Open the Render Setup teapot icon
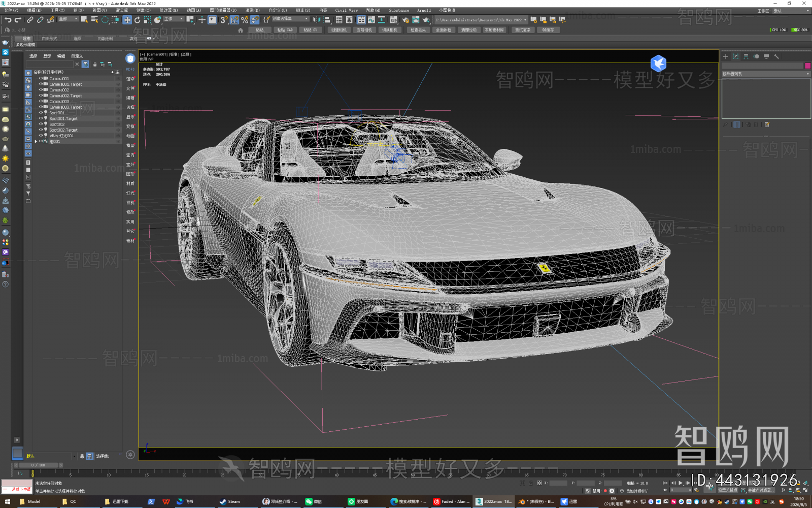812x508 pixels. coord(405,20)
